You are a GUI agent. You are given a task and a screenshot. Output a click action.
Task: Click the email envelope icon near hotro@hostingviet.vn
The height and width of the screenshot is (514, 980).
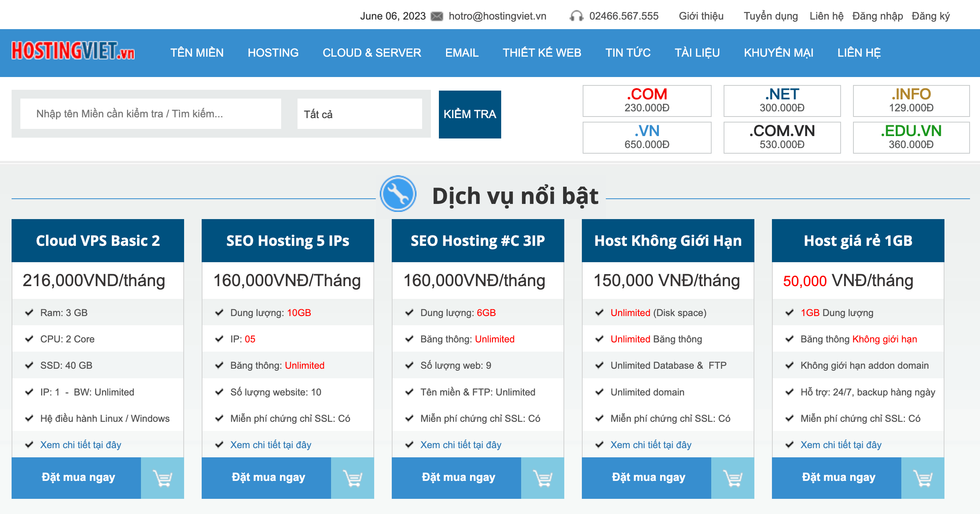[x=438, y=16]
